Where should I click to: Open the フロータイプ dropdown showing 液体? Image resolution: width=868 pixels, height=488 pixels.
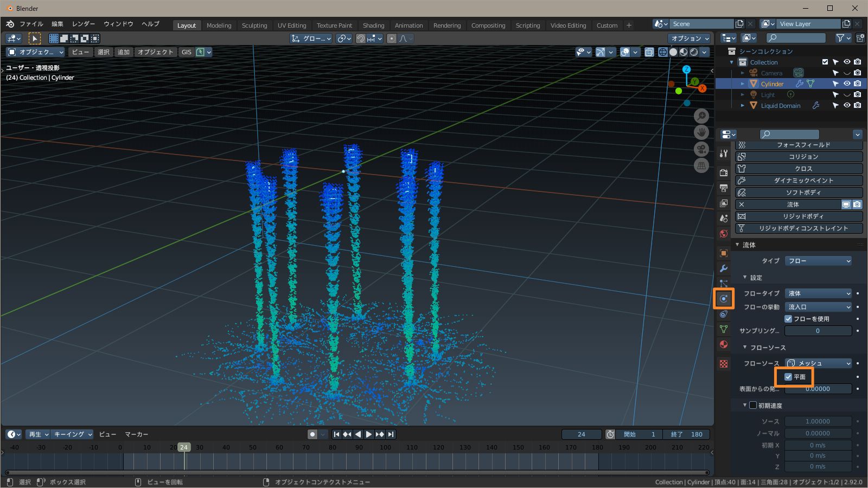(818, 293)
